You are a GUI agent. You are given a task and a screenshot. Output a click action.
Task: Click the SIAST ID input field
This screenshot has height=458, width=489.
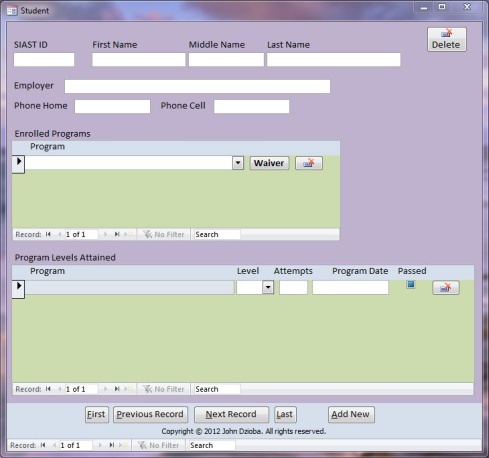click(44, 60)
